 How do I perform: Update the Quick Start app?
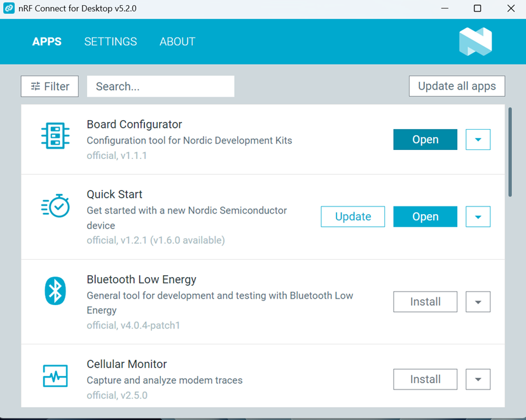pos(353,217)
